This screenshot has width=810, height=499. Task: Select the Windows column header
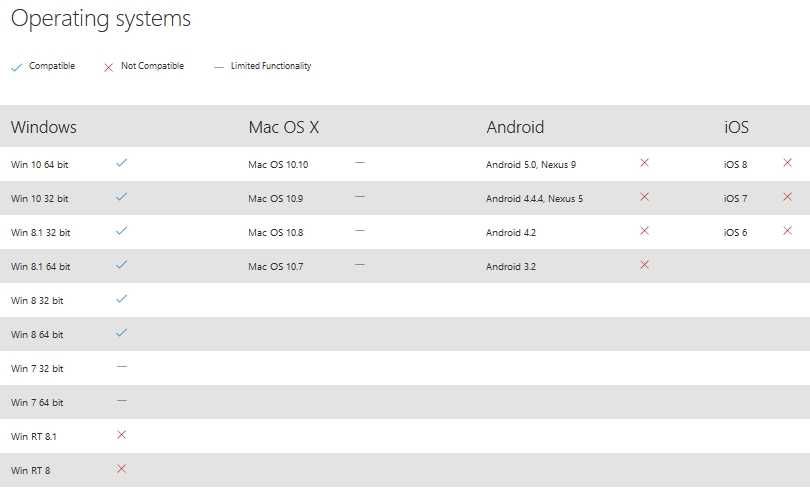pyautogui.click(x=44, y=127)
